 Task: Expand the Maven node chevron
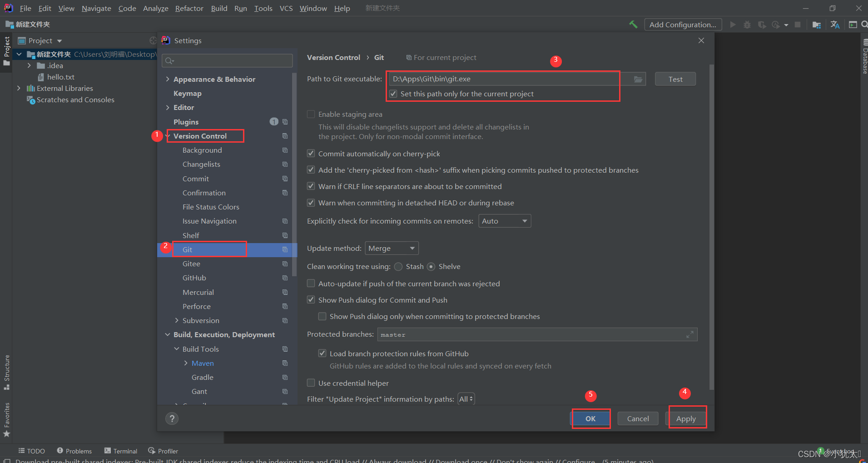click(186, 363)
